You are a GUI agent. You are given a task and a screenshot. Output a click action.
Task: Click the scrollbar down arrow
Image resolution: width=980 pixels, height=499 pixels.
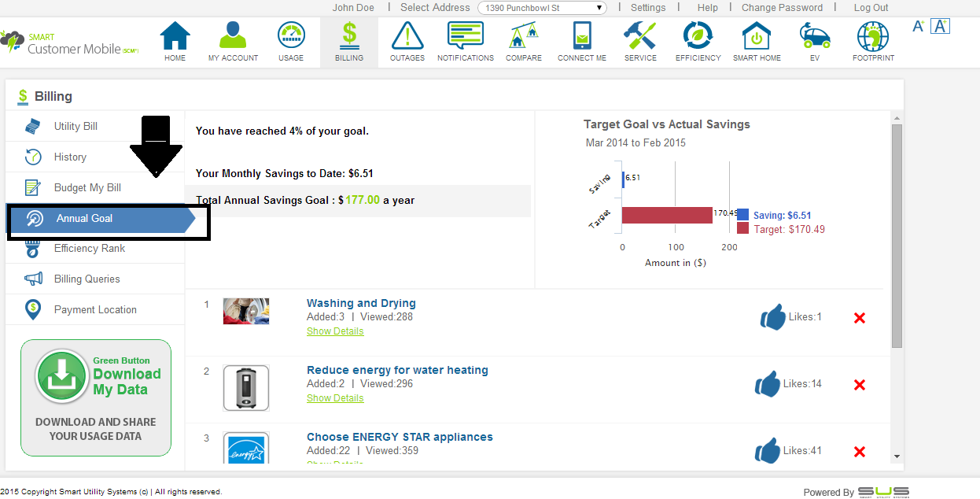(897, 456)
